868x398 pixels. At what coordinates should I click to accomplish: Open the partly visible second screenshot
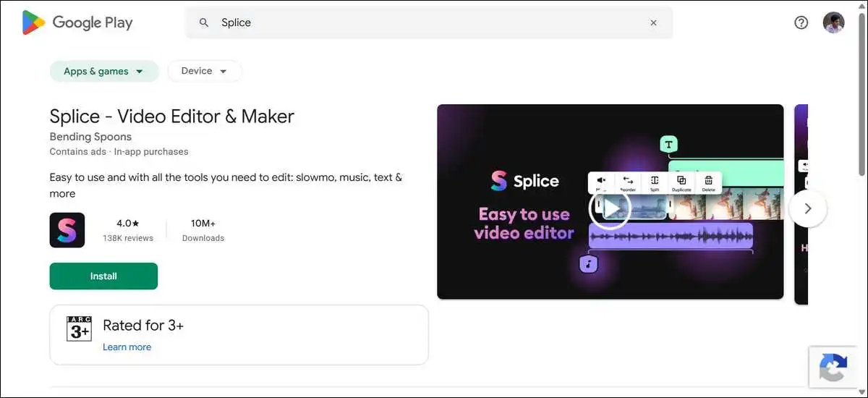(x=801, y=204)
